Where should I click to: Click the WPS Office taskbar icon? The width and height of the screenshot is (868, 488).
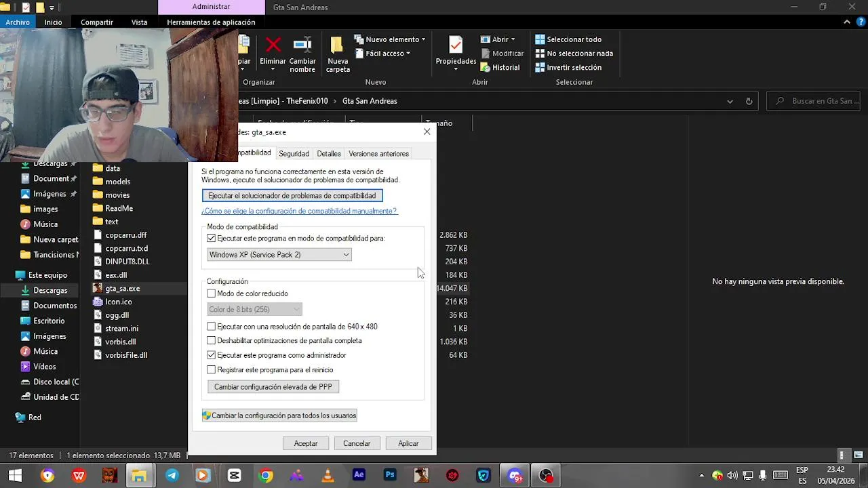click(x=79, y=475)
